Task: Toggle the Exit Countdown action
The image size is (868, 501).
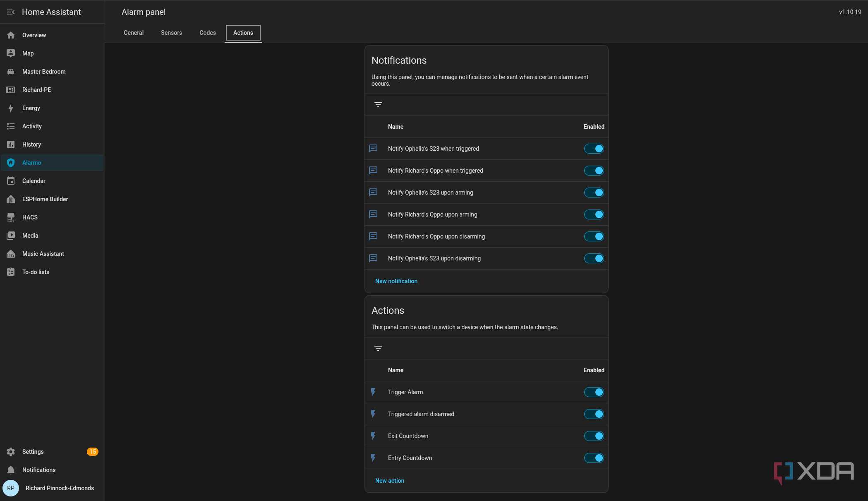Action: 594,436
